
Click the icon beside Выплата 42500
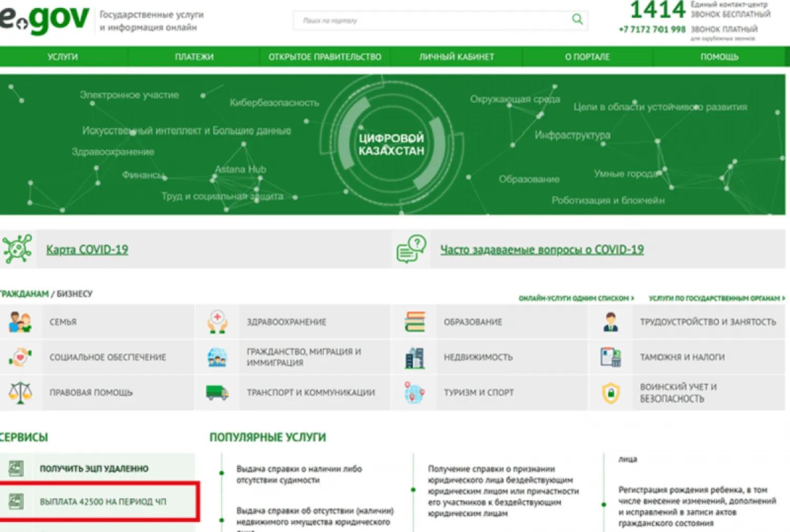coord(16,501)
